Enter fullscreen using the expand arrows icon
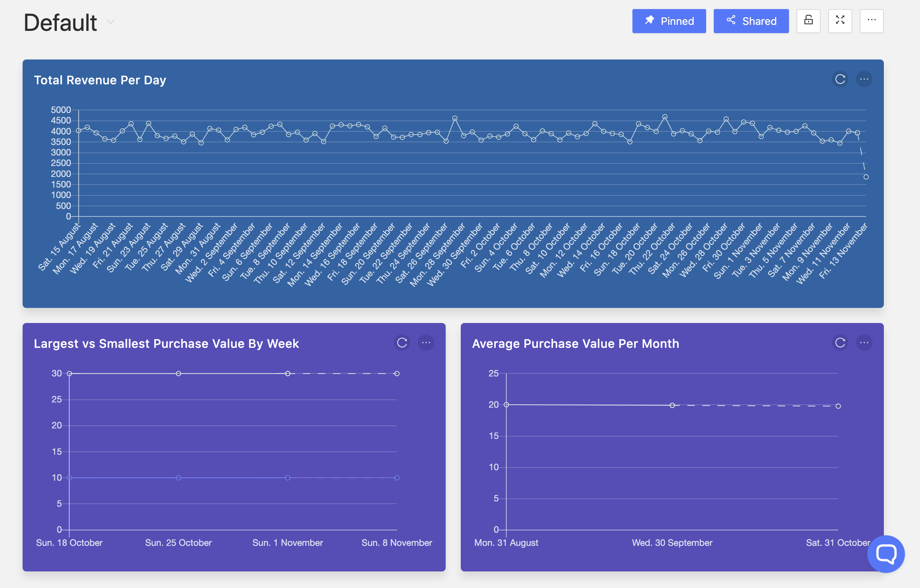The image size is (920, 588). click(840, 21)
